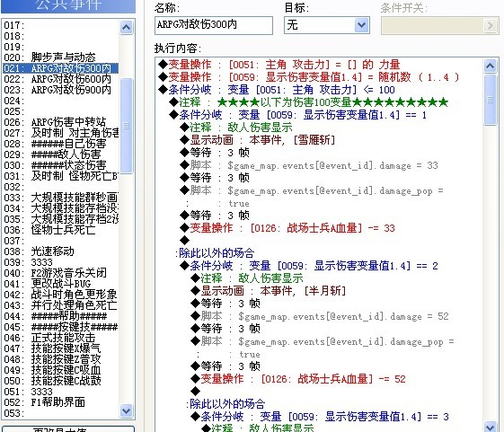
Task: Select event 051: 3333
Action: (x=61, y=392)
